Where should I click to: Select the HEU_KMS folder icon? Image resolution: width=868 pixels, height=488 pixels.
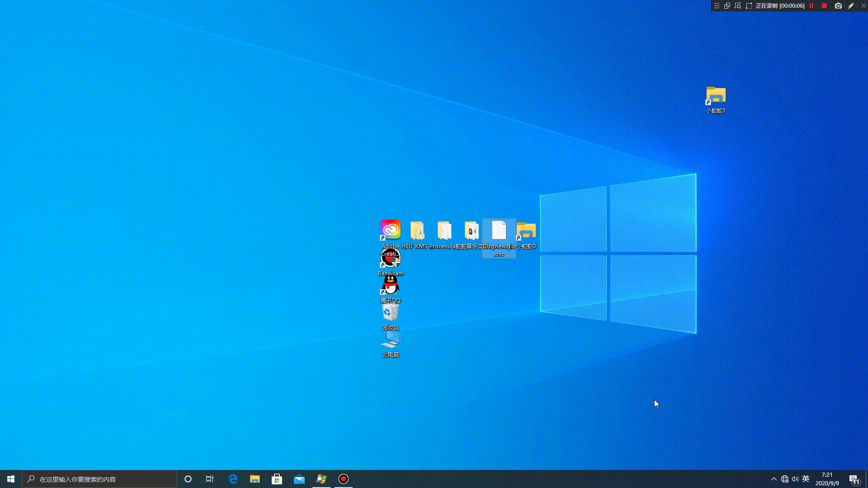point(417,231)
